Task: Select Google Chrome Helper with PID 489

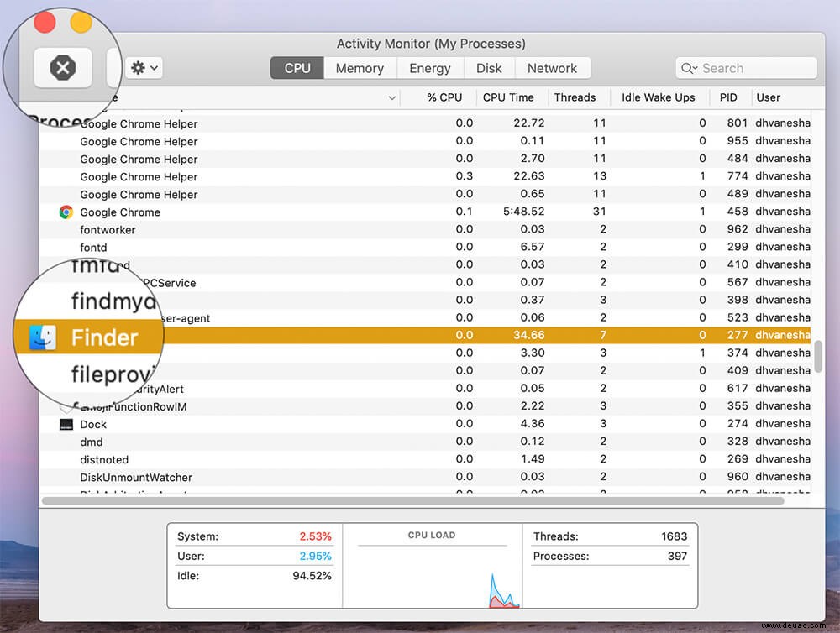Action: point(425,194)
